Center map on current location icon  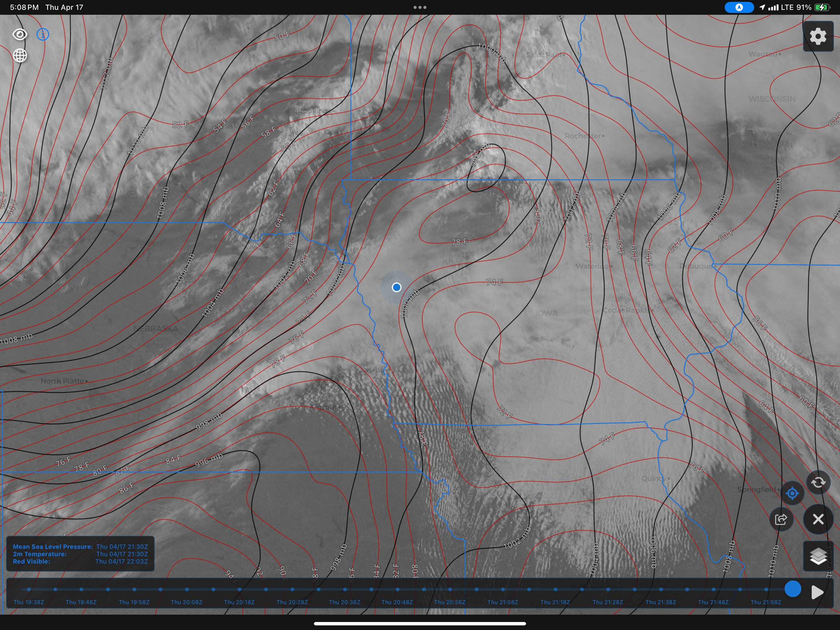pyautogui.click(x=792, y=493)
